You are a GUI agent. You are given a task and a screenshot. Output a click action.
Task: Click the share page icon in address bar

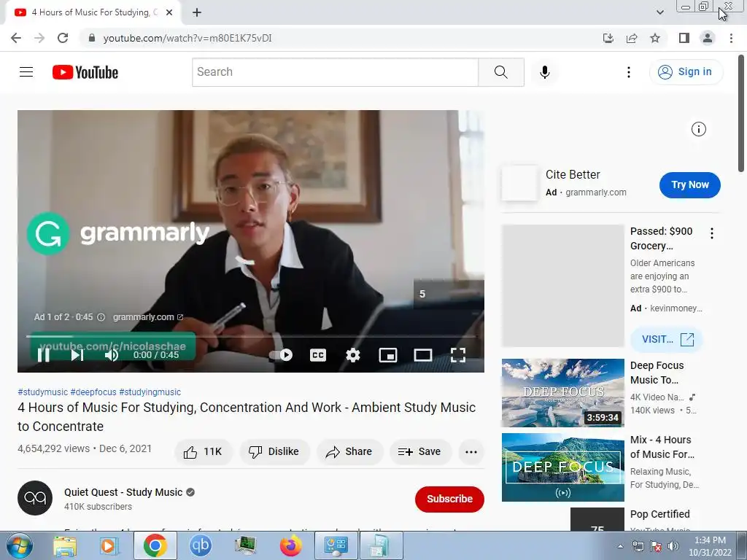(632, 38)
